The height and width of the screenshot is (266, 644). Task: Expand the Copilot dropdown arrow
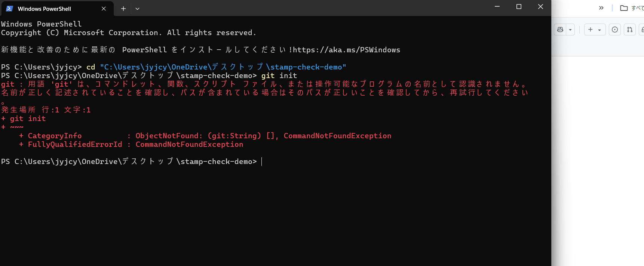[570, 30]
